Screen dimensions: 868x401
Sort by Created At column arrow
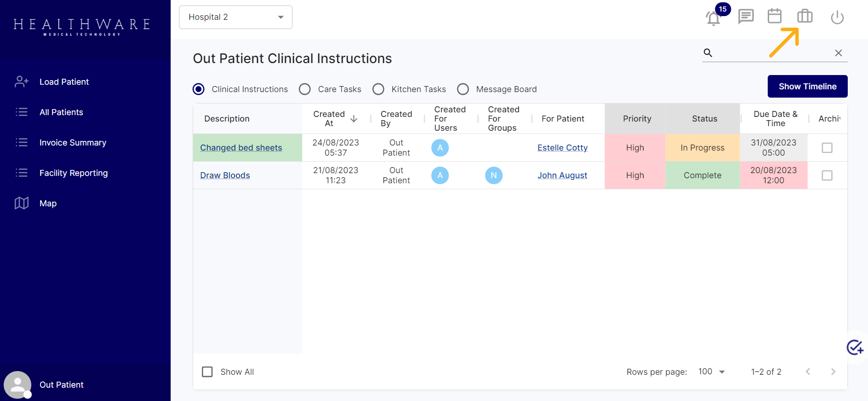(x=354, y=119)
